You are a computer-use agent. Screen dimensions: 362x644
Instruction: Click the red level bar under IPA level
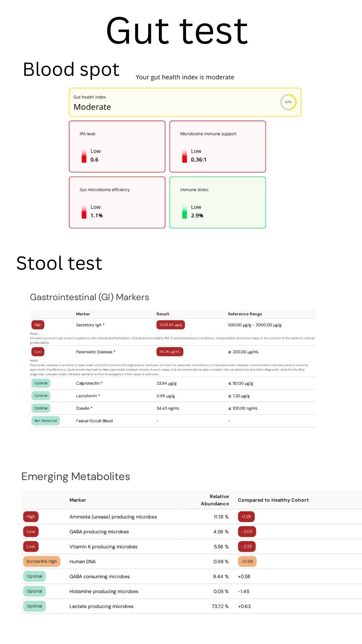(x=84, y=156)
